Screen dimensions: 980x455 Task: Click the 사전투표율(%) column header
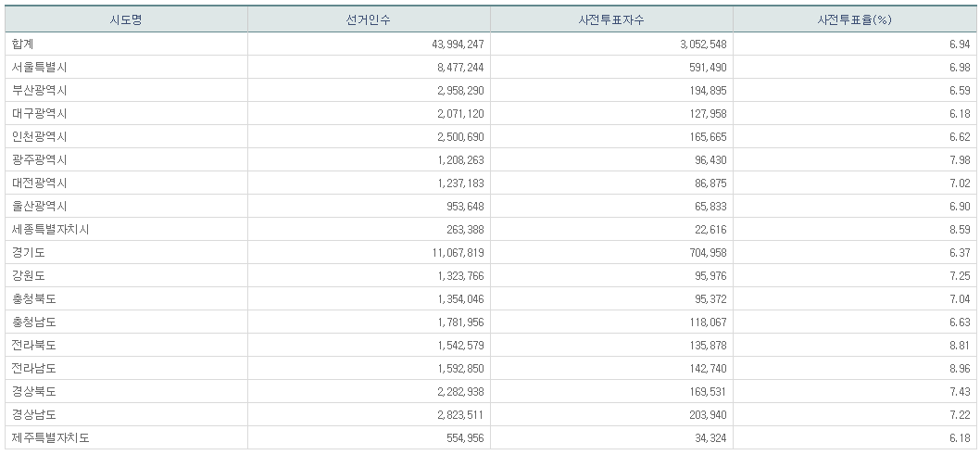tap(854, 19)
